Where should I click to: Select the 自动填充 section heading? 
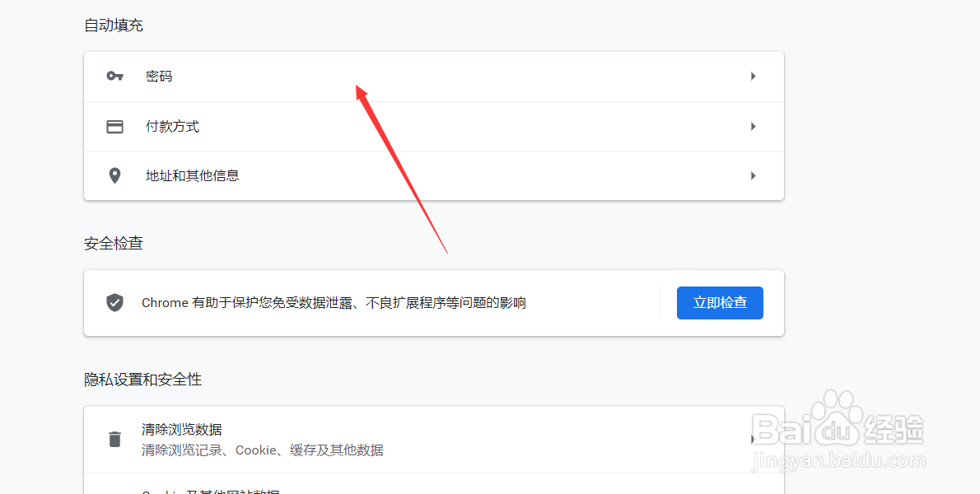coord(112,25)
